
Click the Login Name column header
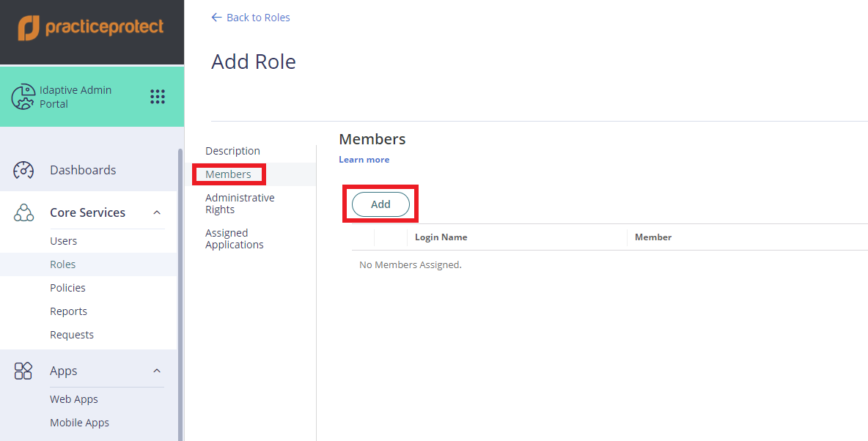[441, 237]
